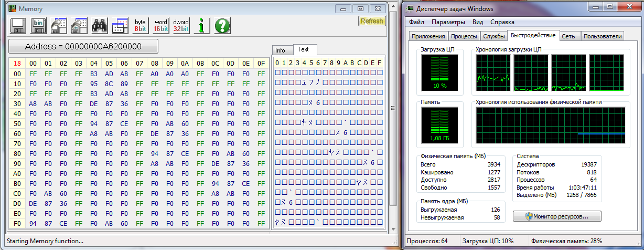Image resolution: width=644 pixels, height=250 pixels.
Task: Click the Memory window title bar chip icon
Action: [12, 9]
